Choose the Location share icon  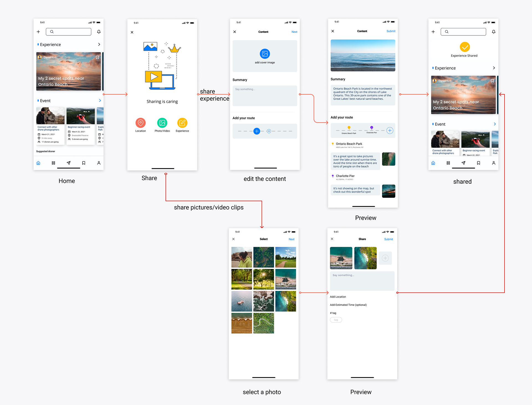click(x=140, y=123)
